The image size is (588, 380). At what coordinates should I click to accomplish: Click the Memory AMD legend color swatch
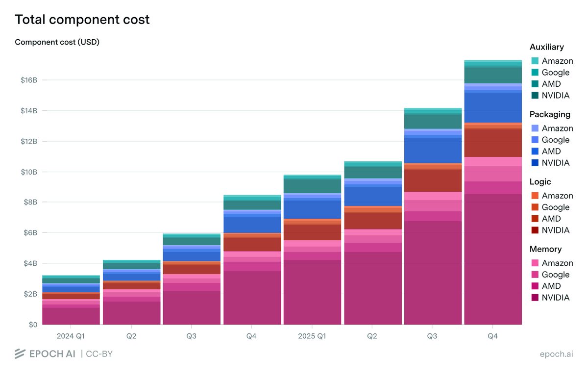pyautogui.click(x=535, y=286)
